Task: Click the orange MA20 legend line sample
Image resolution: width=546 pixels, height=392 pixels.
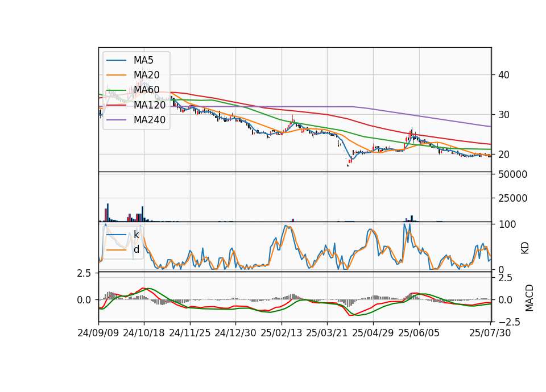Action: coord(116,75)
